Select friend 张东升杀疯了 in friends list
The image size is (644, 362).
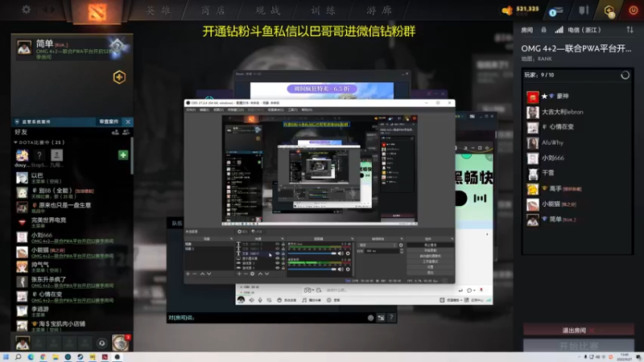(x=72, y=282)
